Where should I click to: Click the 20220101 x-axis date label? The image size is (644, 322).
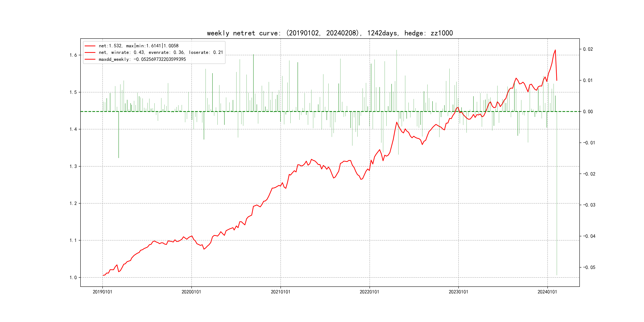(369, 292)
